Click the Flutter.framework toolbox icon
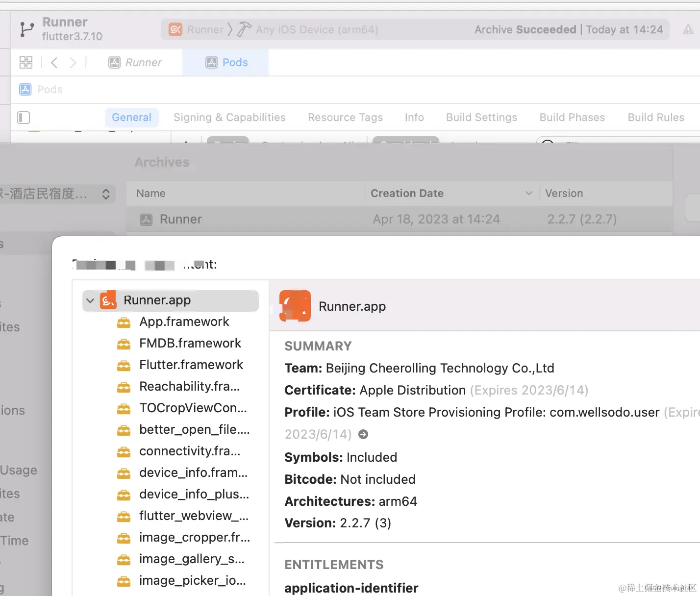The image size is (700, 596). coord(124,365)
